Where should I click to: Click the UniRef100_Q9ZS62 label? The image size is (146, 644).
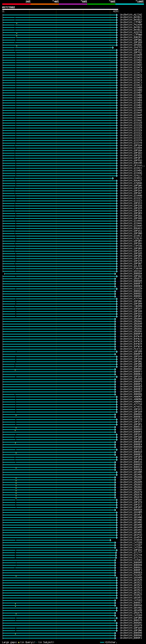click(131, 271)
